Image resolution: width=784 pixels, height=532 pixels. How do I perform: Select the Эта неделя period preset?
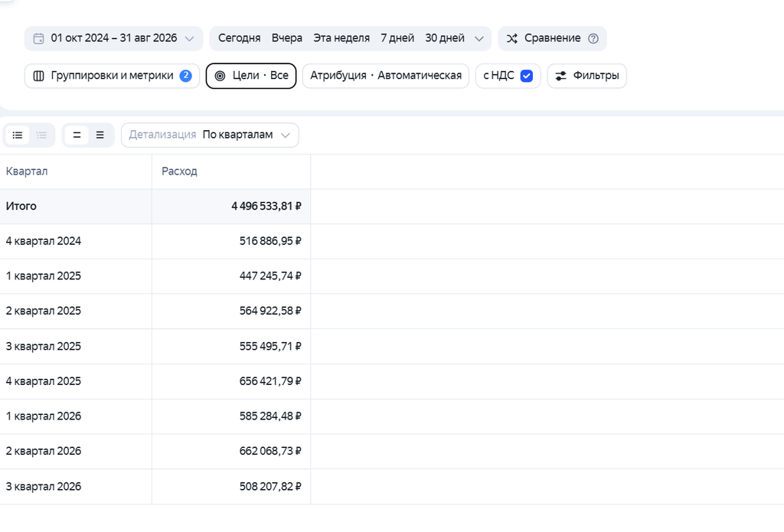(x=341, y=38)
